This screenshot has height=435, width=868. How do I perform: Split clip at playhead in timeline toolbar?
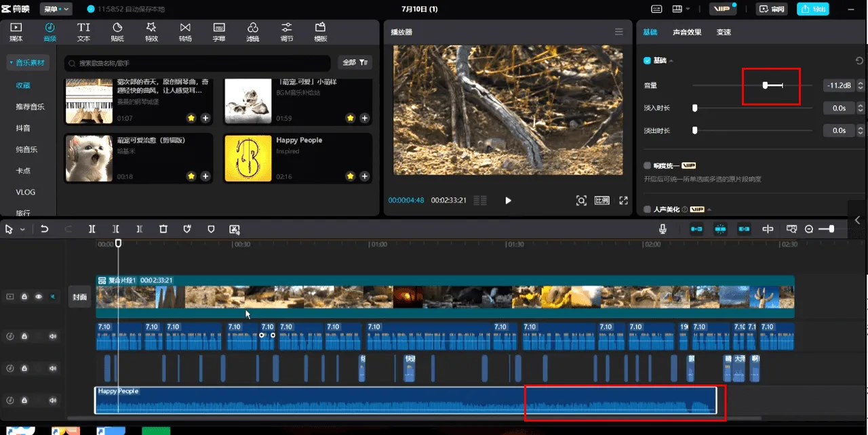(x=92, y=229)
